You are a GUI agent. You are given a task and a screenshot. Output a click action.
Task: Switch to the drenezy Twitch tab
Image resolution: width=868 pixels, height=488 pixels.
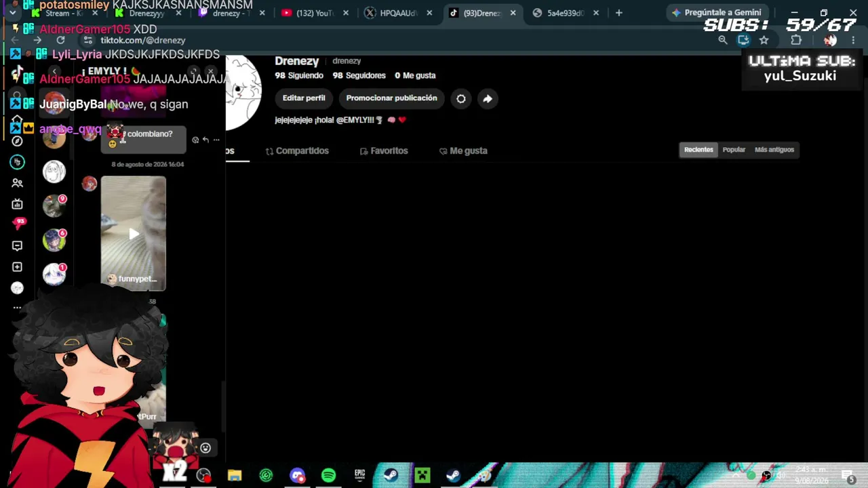pyautogui.click(x=231, y=13)
